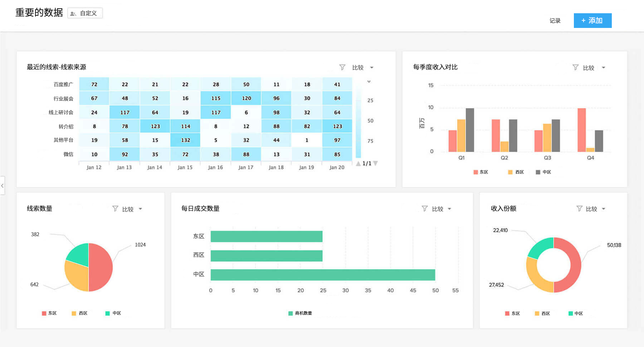Open the filter for 每日成交数量 chart

pyautogui.click(x=425, y=208)
